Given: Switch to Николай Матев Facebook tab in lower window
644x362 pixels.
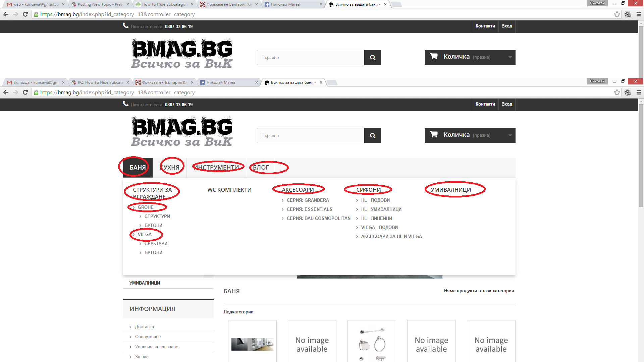Looking at the screenshot, I should [x=221, y=82].
